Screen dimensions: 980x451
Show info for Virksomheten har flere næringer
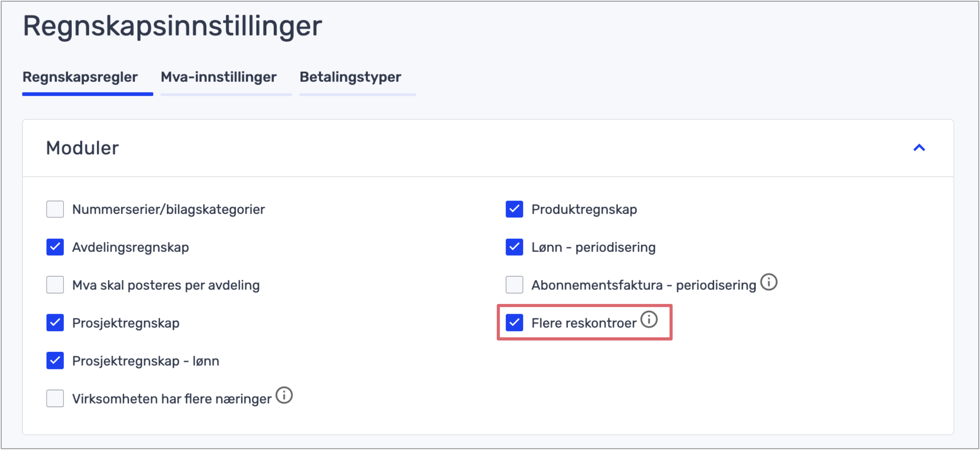coord(284,395)
